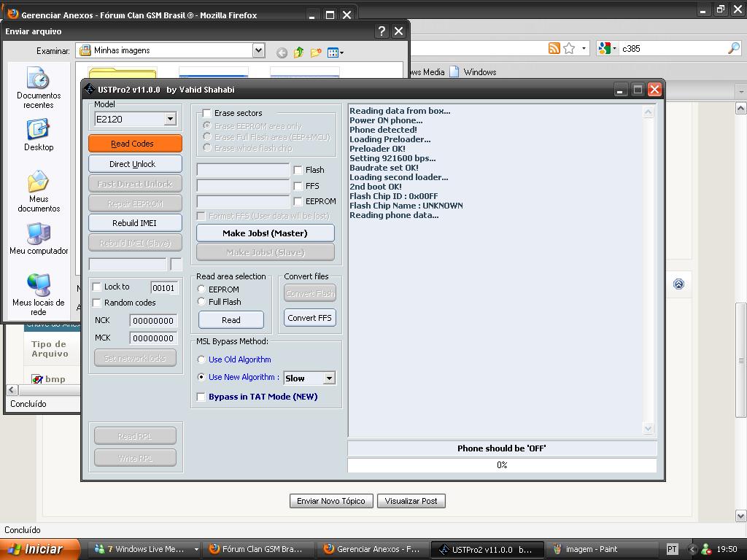Open the Google search engine selector
Viewport: 747px width, 560px height.
[x=608, y=48]
